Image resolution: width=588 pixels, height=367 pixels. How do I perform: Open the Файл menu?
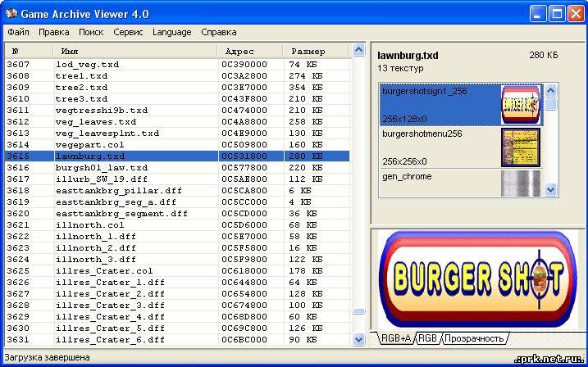[x=18, y=32]
